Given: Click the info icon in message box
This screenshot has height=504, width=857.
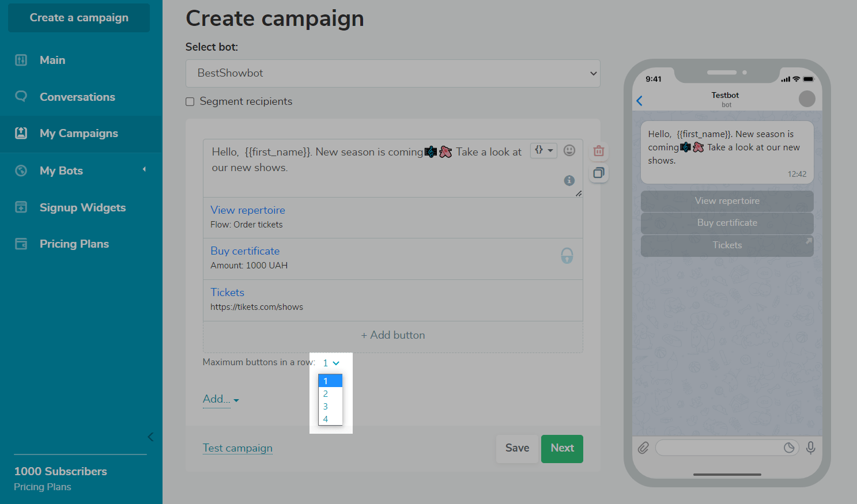Looking at the screenshot, I should point(569,180).
